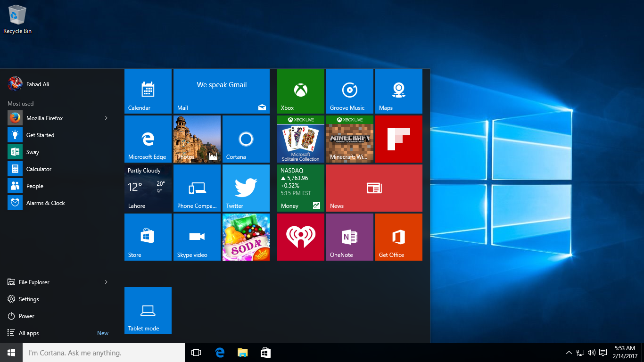Image resolution: width=644 pixels, height=362 pixels.
Task: Click the Windows Start button
Action: pyautogui.click(x=11, y=353)
